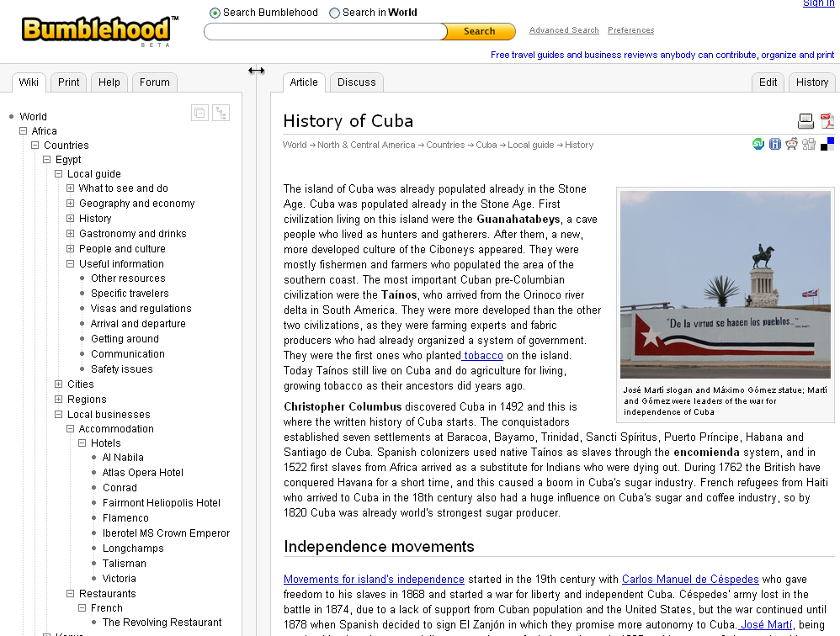This screenshot has width=840, height=636.
Task: Collapse the Hotels tree node
Action: tap(82, 443)
